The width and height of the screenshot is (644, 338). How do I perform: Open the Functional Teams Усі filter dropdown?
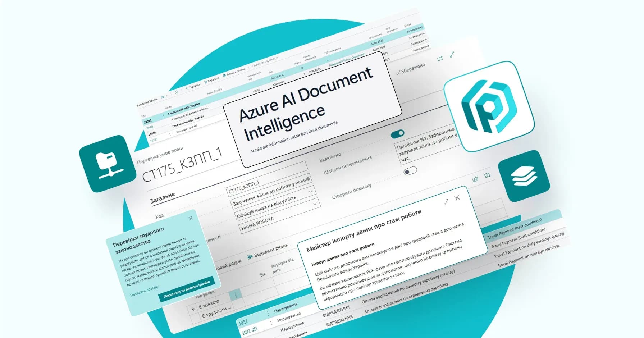[x=164, y=96]
